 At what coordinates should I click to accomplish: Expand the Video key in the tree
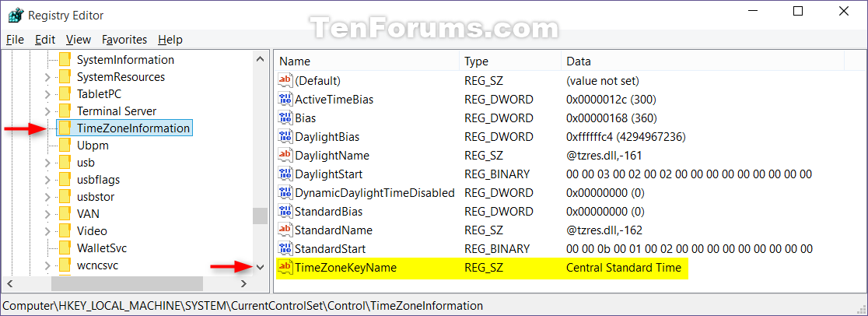[x=47, y=231]
